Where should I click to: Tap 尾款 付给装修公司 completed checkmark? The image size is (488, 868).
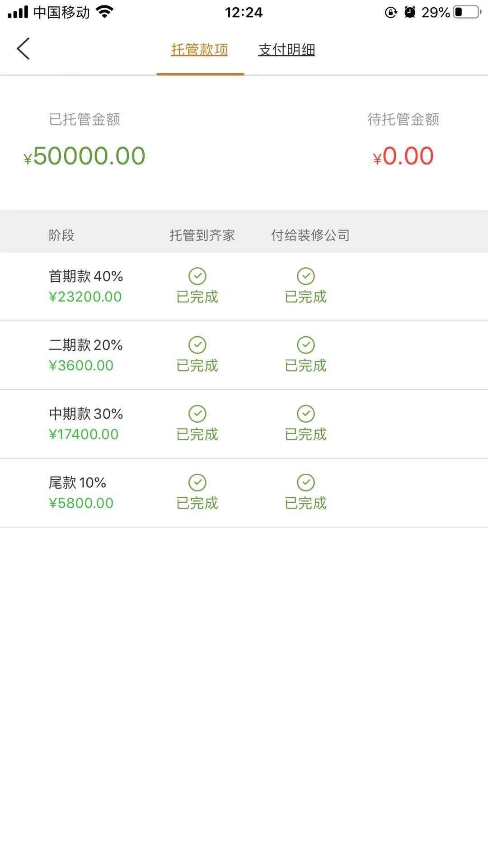(306, 482)
